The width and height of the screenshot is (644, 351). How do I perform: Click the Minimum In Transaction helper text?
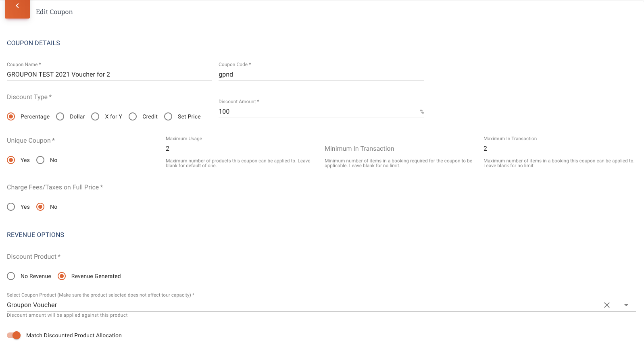(398, 163)
